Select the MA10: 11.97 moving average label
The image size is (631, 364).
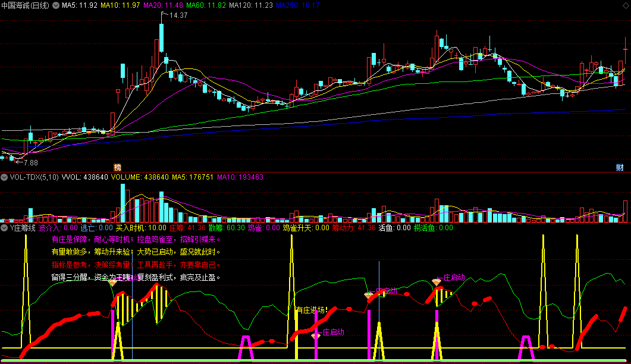120,5
